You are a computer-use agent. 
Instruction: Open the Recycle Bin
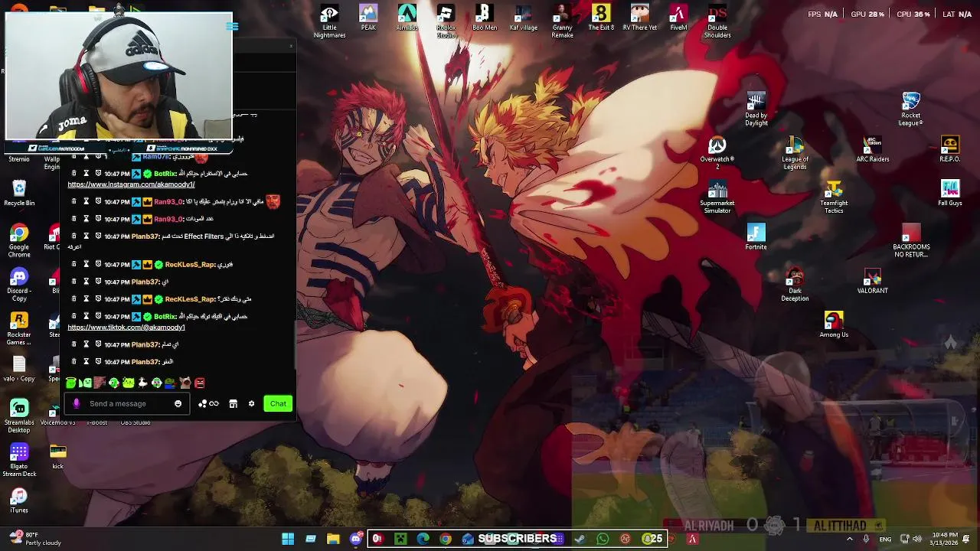tap(19, 194)
